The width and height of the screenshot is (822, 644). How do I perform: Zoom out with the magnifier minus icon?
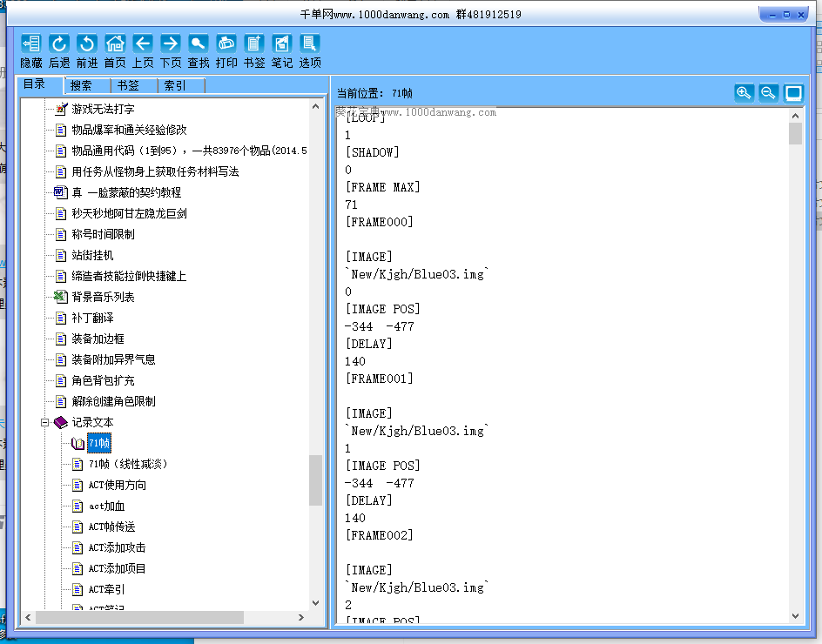(768, 93)
